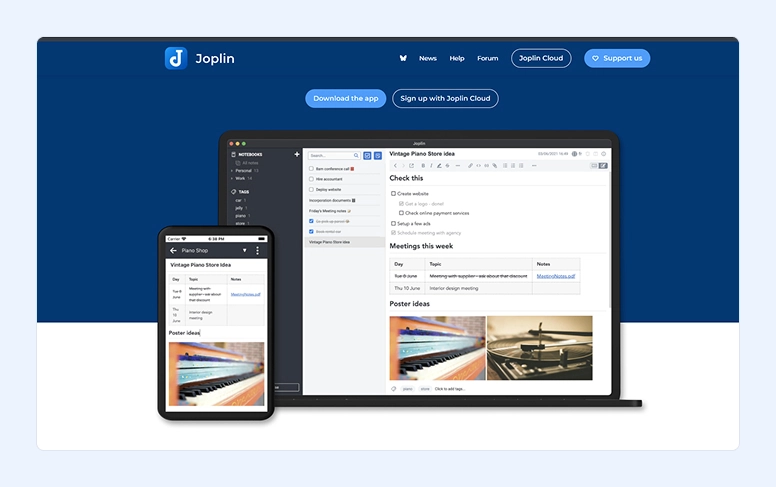This screenshot has width=776, height=487.
Task: Uncheck the 'Book rental car' to-do
Action: coord(311,232)
